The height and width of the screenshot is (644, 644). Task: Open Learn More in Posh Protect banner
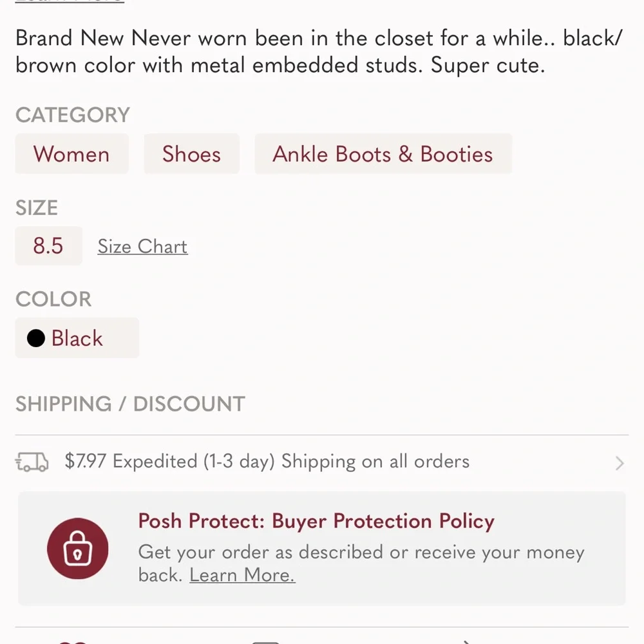pyautogui.click(x=241, y=574)
